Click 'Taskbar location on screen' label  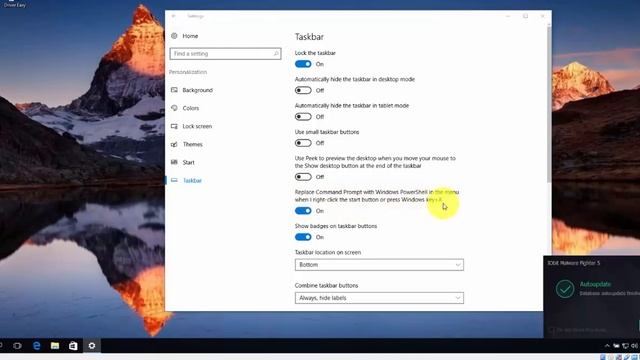(x=328, y=252)
